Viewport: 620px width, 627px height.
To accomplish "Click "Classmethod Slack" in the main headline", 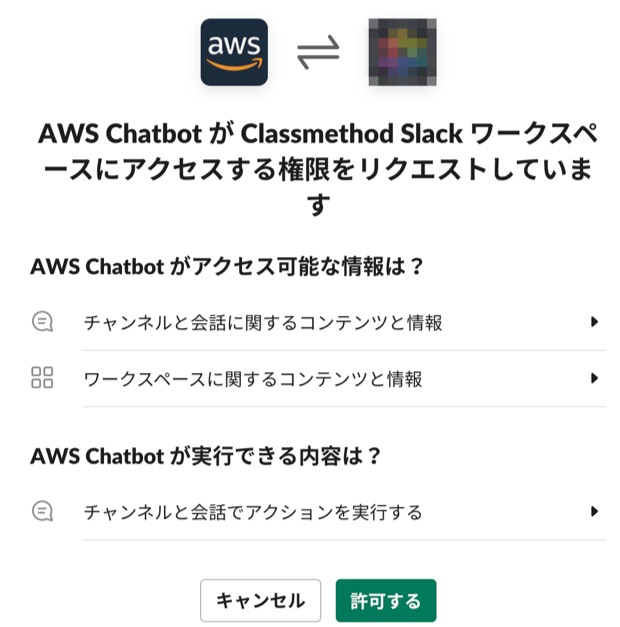I will click(x=352, y=134).
